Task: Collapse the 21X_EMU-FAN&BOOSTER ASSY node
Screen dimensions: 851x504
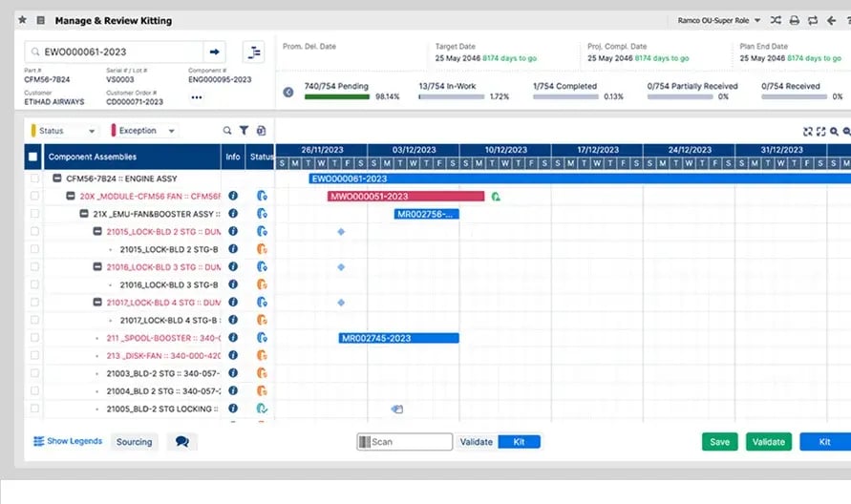Action: (84, 214)
